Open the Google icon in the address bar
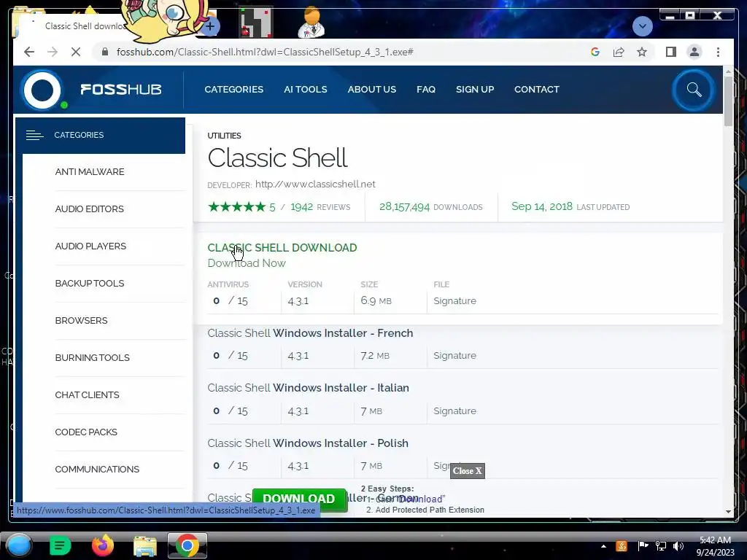This screenshot has width=747, height=560. pyautogui.click(x=595, y=52)
